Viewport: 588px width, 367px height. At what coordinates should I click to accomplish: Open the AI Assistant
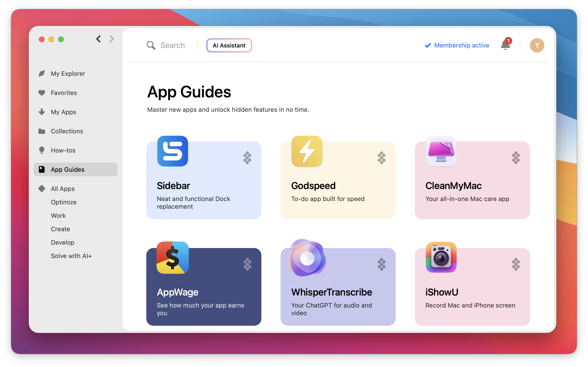click(x=229, y=45)
